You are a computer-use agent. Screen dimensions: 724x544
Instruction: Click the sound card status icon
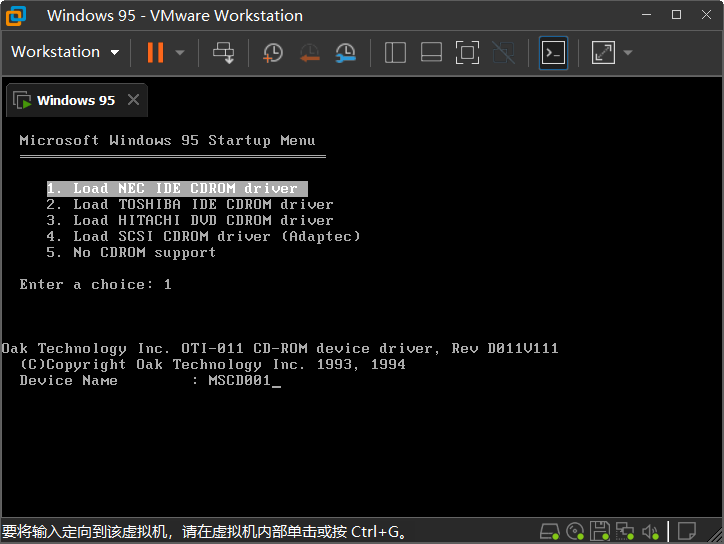(650, 532)
